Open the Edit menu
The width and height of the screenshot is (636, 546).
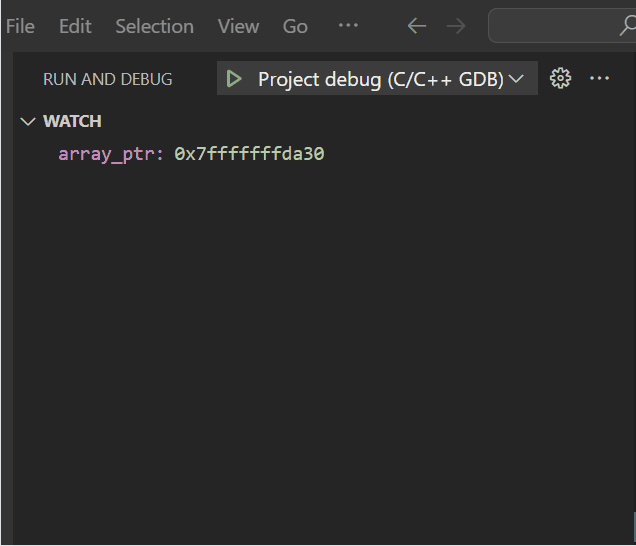[x=75, y=26]
